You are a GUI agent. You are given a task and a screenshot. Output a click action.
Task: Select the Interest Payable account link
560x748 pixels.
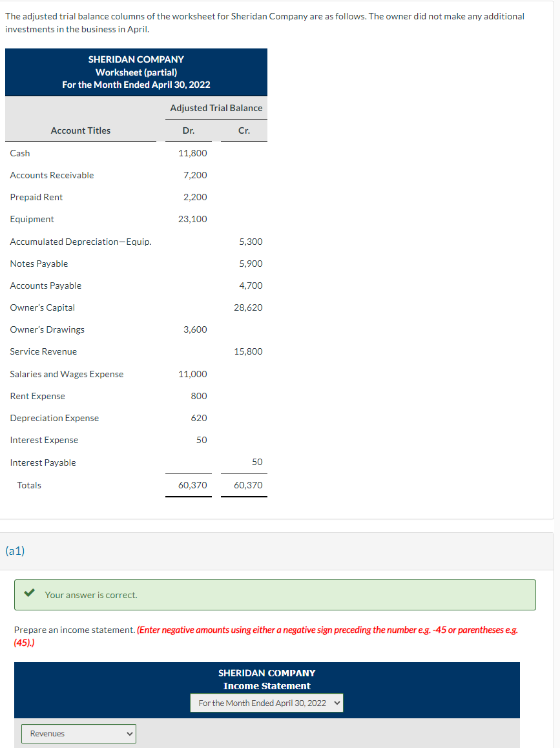tap(43, 462)
